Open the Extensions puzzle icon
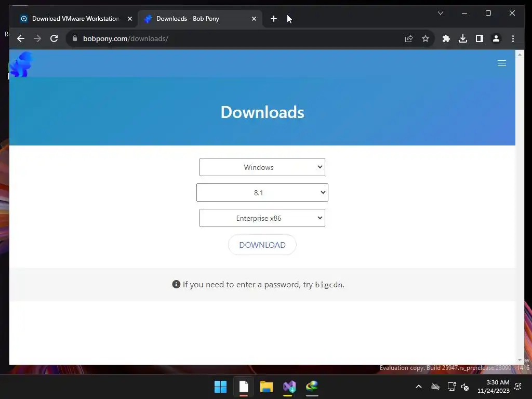 pos(446,38)
